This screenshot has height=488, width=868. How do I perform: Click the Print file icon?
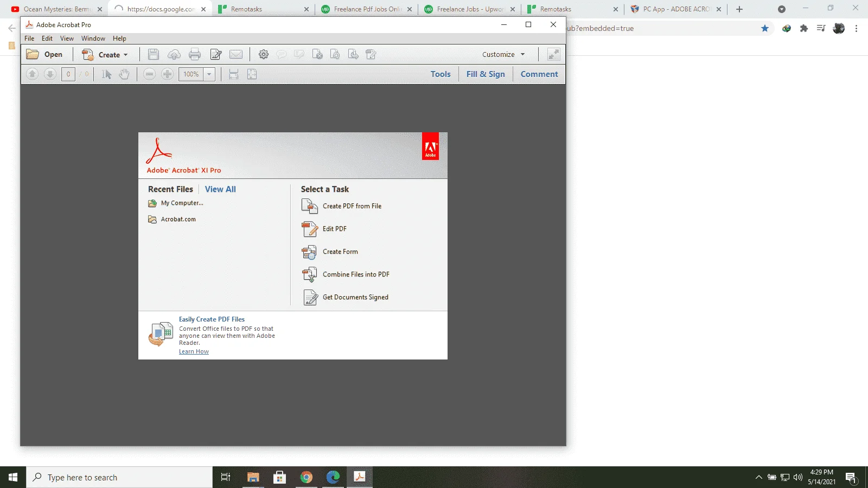[195, 54]
